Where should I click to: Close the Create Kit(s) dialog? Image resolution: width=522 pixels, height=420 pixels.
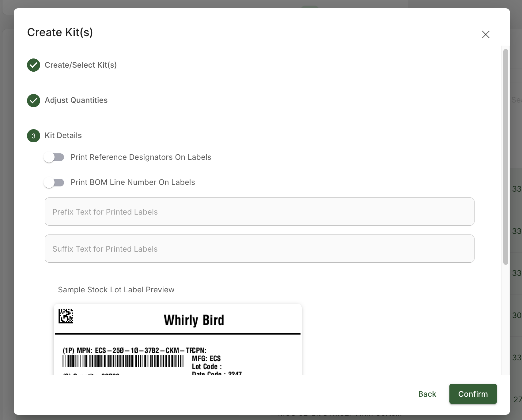click(486, 34)
